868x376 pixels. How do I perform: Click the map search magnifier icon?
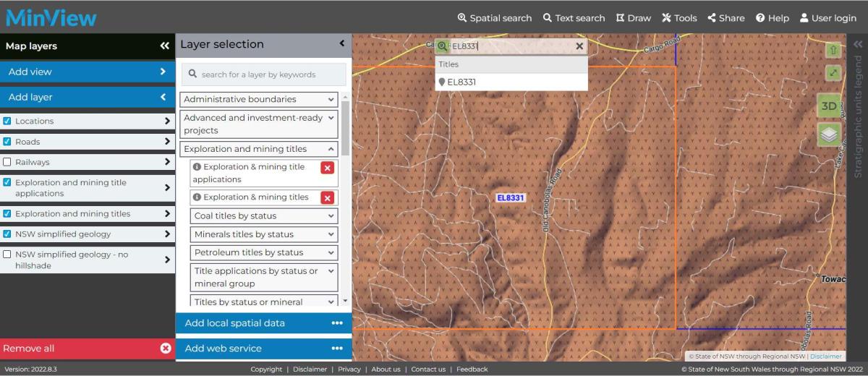[x=443, y=46]
